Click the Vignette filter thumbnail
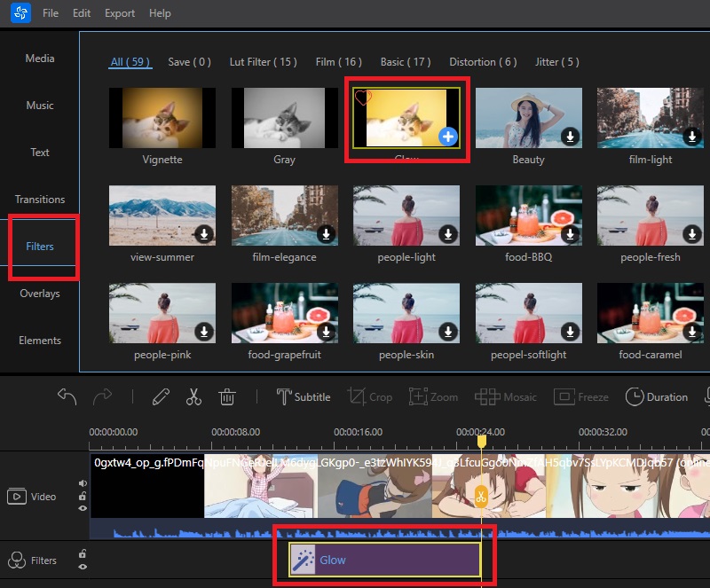This screenshot has height=588, width=710. coord(162,117)
